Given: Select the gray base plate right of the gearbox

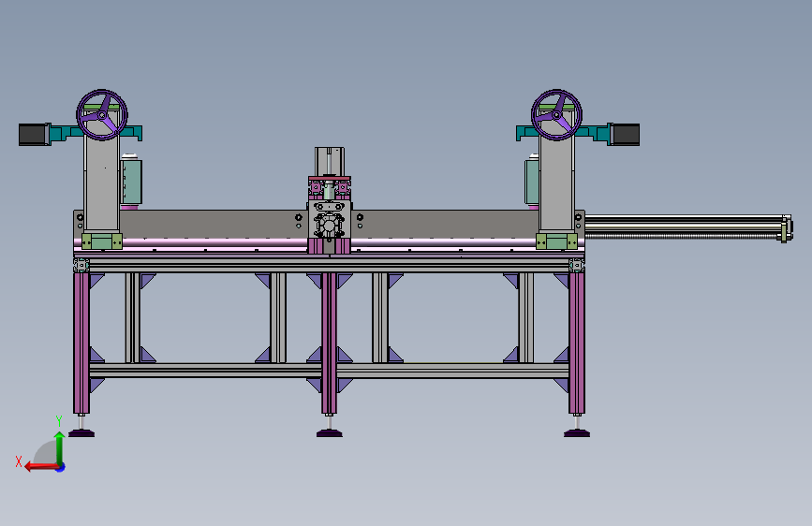Looking at the screenshot, I should pos(446,224).
